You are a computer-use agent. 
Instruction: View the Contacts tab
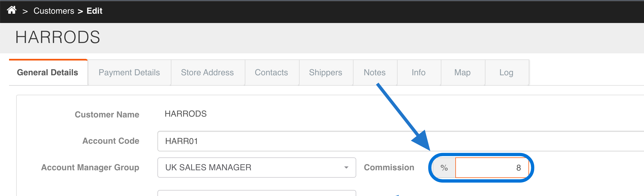click(x=271, y=73)
